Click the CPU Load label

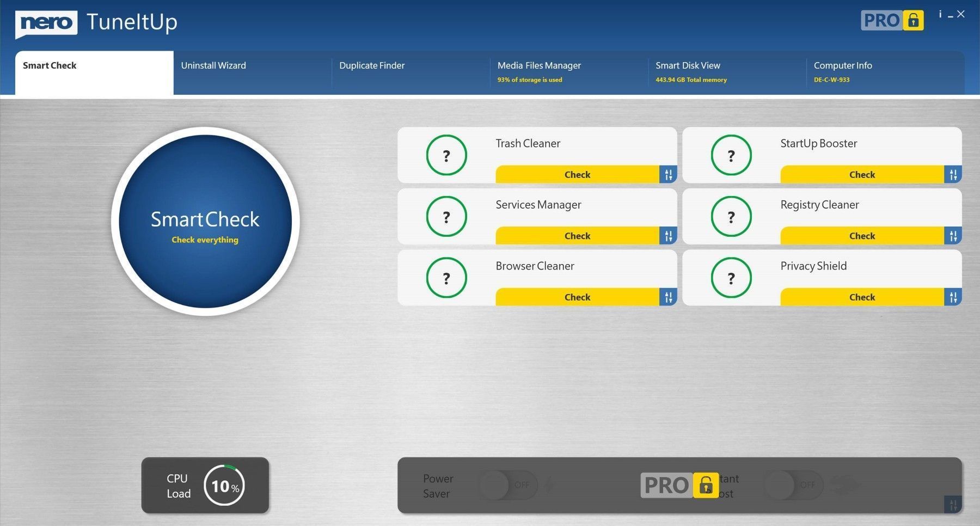point(179,486)
